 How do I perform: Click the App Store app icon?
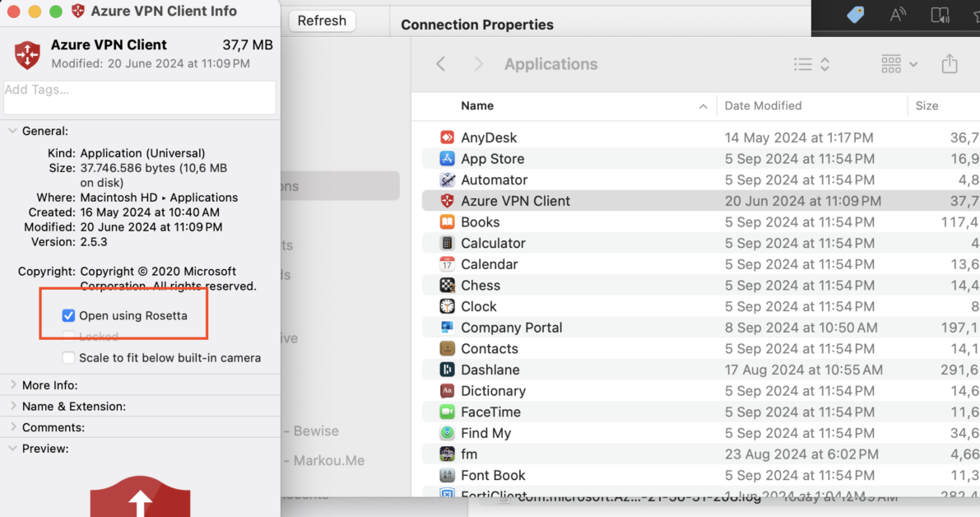coord(447,159)
